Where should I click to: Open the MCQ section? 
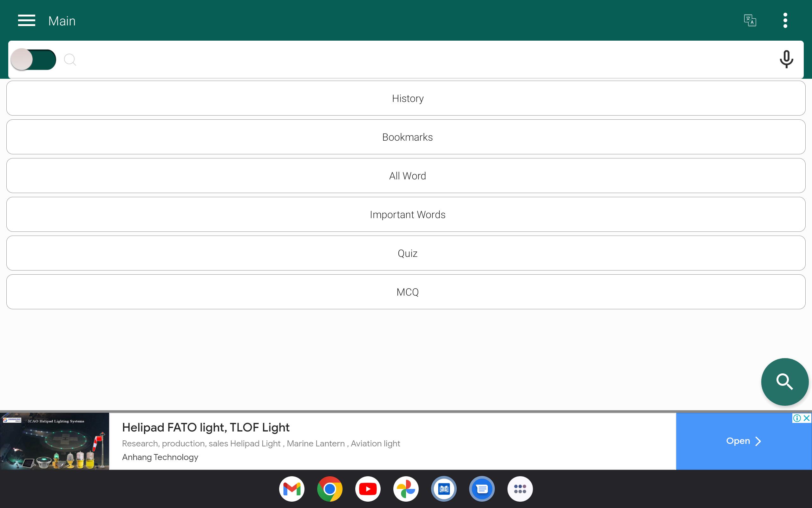point(406,292)
